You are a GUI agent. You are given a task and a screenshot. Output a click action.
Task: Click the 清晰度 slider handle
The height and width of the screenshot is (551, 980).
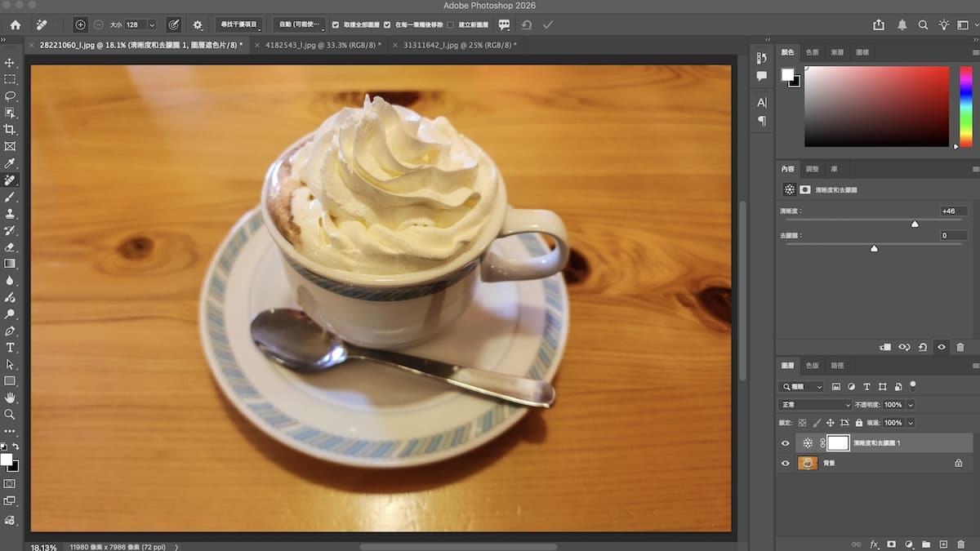(x=915, y=224)
